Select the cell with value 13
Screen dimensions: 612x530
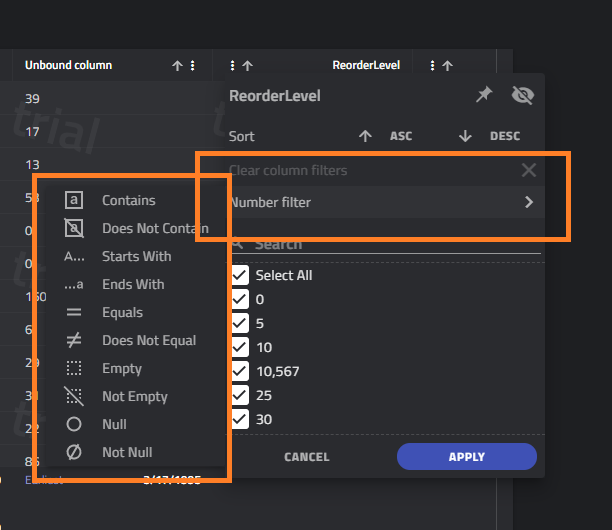pyautogui.click(x=32, y=165)
